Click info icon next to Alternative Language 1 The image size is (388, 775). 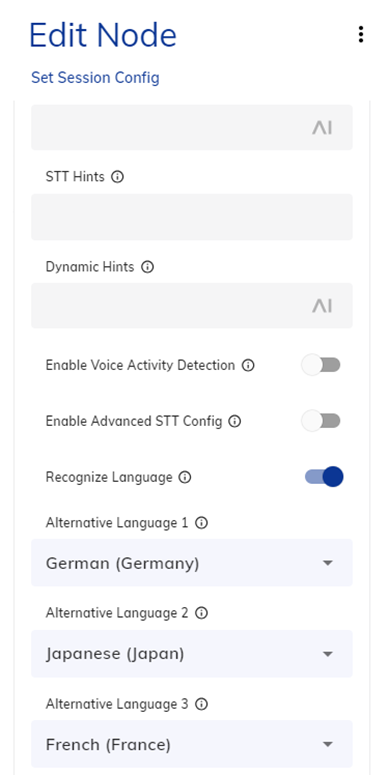click(x=201, y=523)
